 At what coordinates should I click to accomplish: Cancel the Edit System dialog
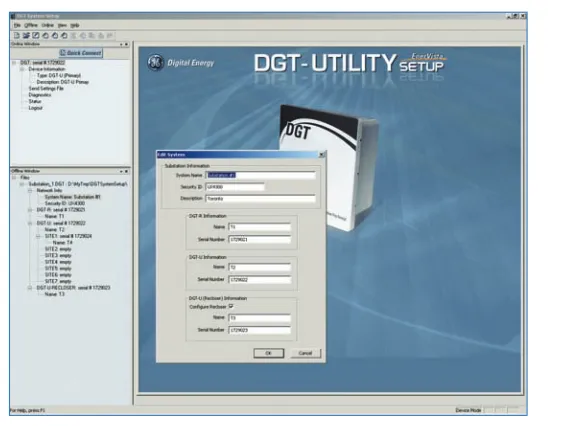305,353
